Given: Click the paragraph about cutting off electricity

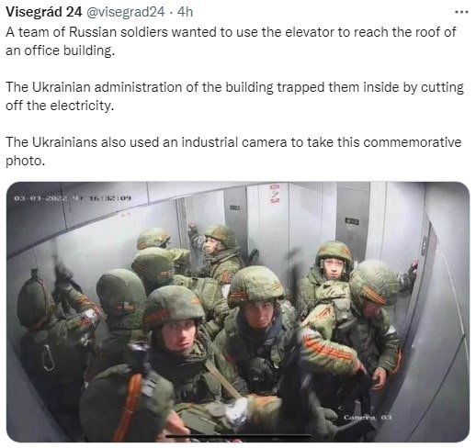Looking at the screenshot, I should coord(234,96).
